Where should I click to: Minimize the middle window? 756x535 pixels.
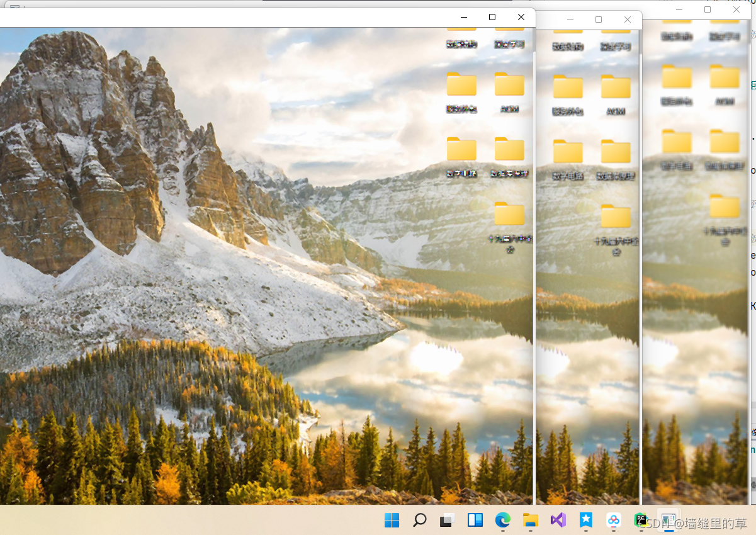tap(570, 20)
